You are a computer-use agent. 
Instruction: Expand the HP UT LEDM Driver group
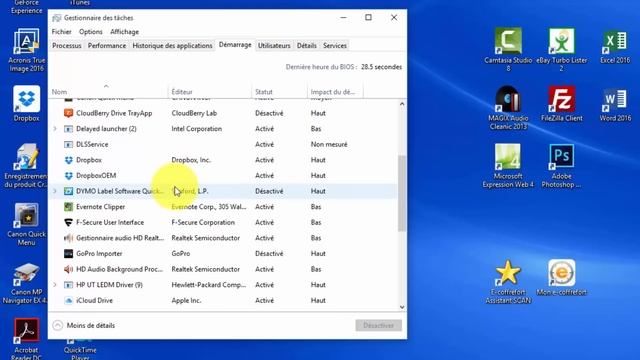[55, 285]
